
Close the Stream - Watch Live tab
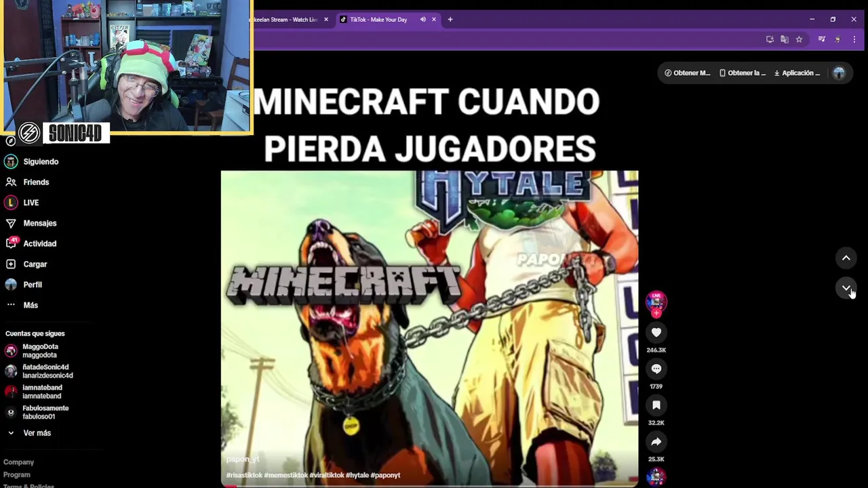[326, 20]
